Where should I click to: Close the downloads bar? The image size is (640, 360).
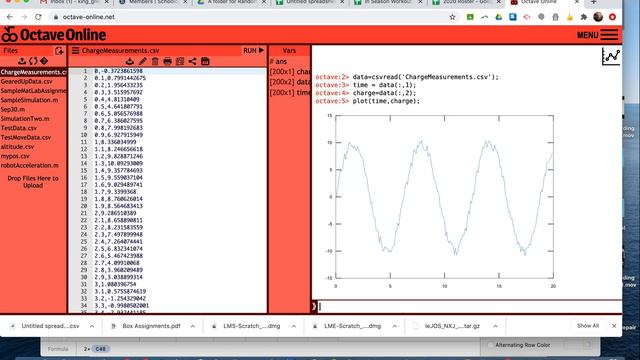coord(614,326)
